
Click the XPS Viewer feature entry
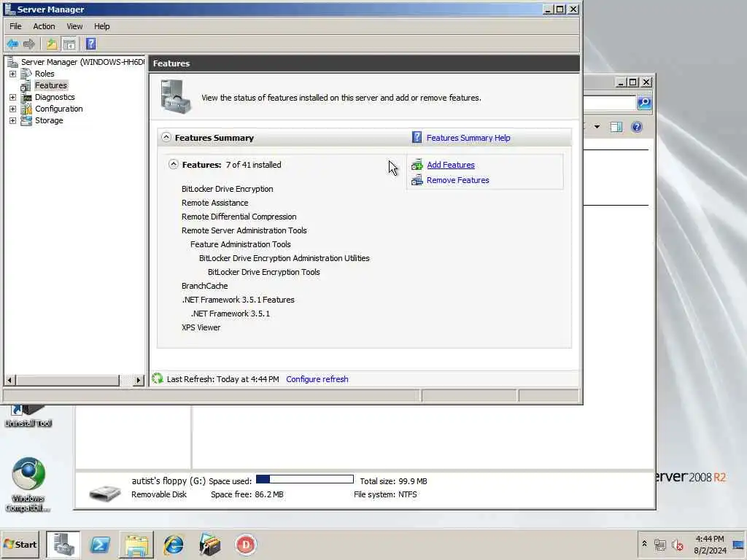201,327
